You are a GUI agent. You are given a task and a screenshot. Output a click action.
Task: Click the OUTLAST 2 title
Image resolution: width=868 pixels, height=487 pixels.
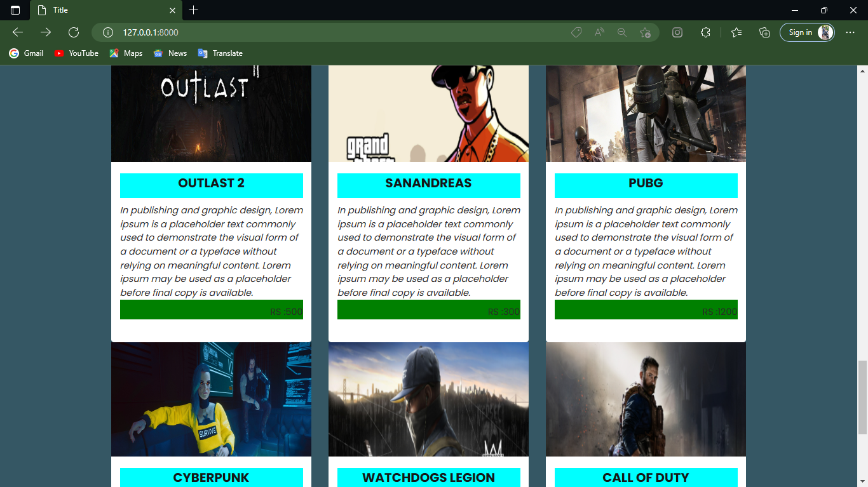click(x=212, y=183)
